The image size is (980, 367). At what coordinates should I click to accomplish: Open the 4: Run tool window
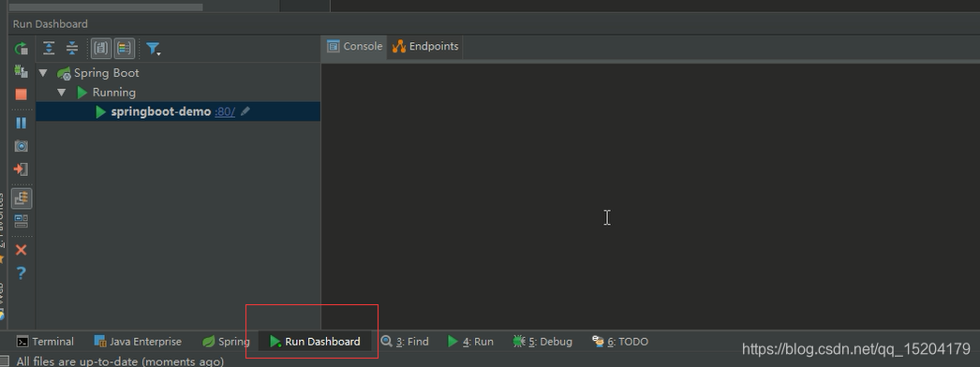470,342
